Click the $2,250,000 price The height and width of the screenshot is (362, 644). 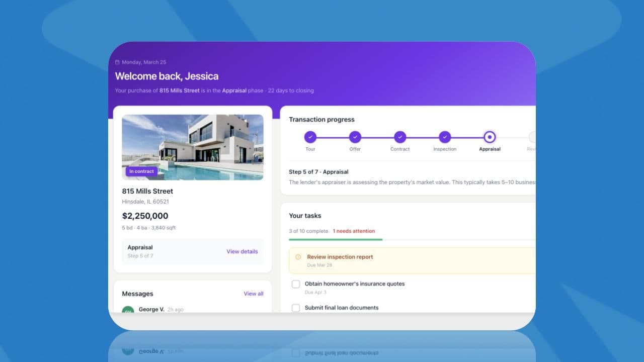point(145,216)
